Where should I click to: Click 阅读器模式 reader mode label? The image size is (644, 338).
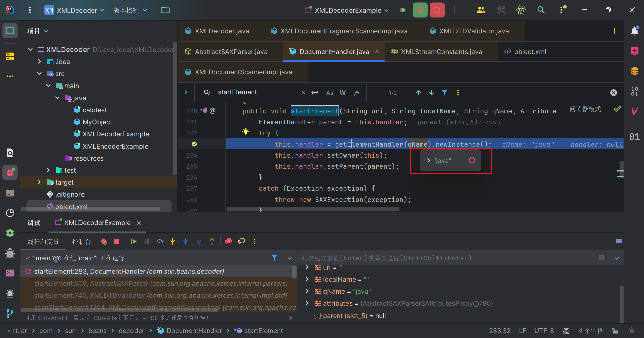(x=585, y=109)
